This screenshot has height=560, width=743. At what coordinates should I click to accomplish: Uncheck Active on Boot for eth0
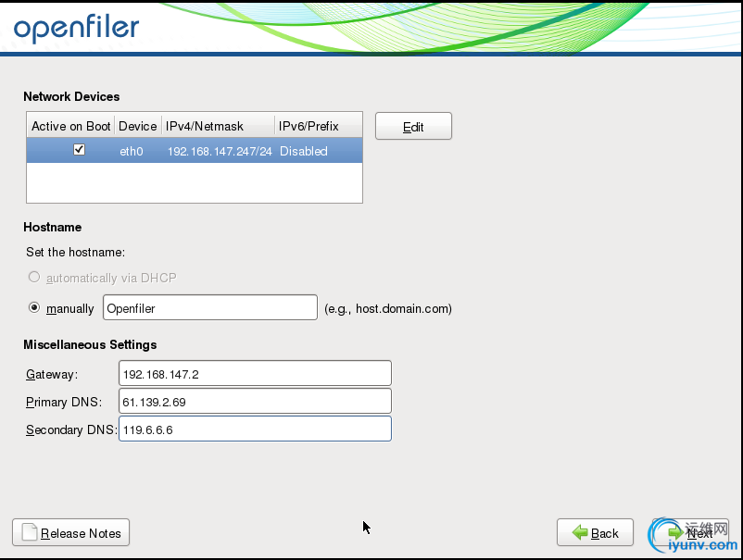pos(79,150)
